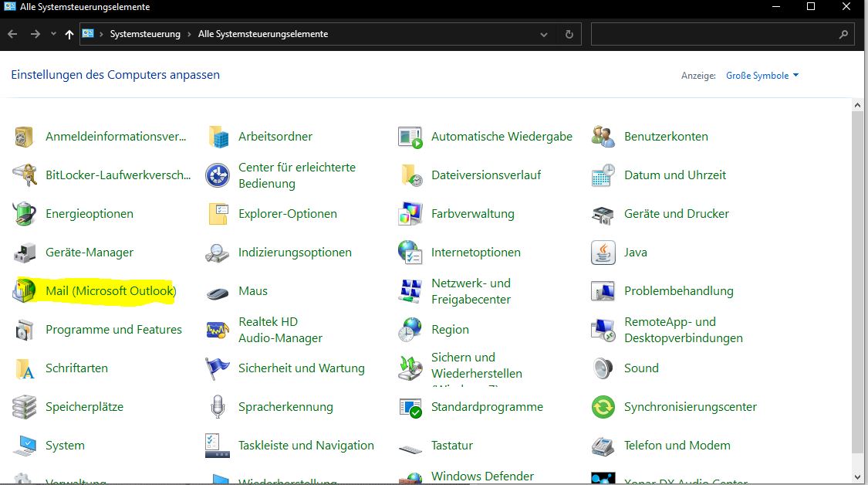Open the Tastatur keyboard icon
This screenshot has width=868, height=485.
410,449
